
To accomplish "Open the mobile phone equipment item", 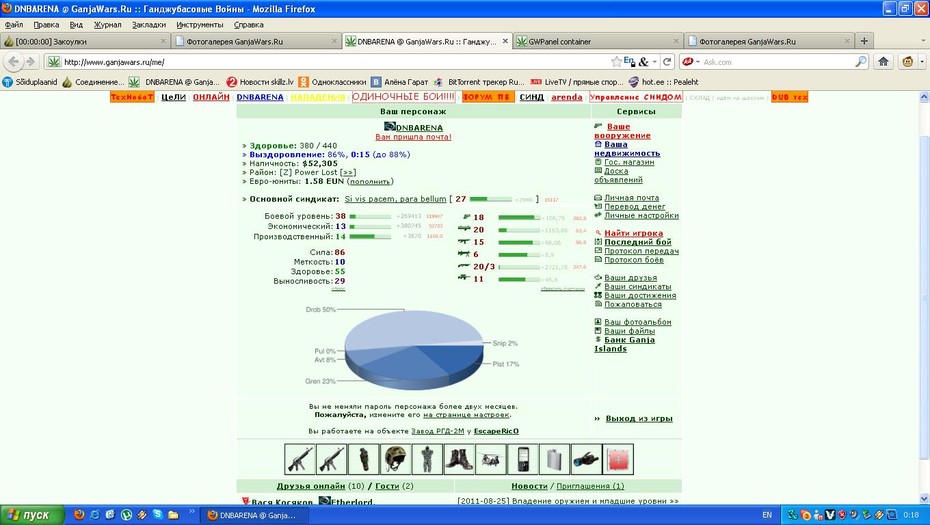I will (523, 459).
